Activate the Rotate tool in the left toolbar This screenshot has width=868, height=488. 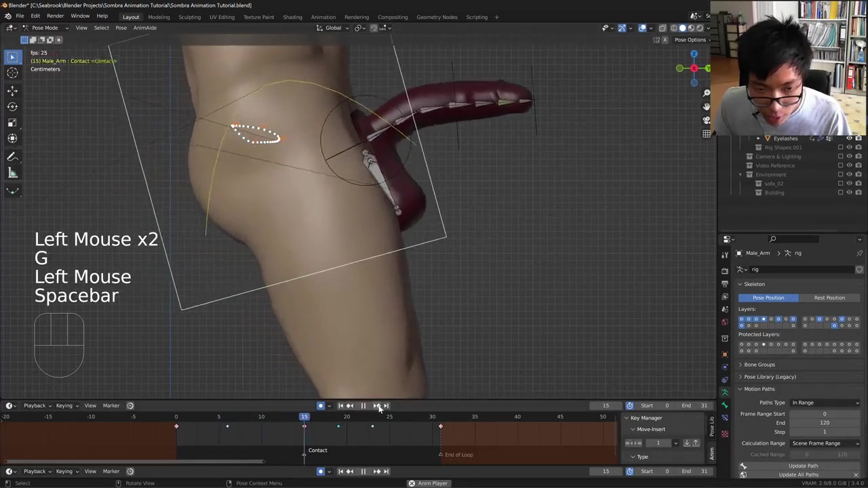(x=12, y=106)
